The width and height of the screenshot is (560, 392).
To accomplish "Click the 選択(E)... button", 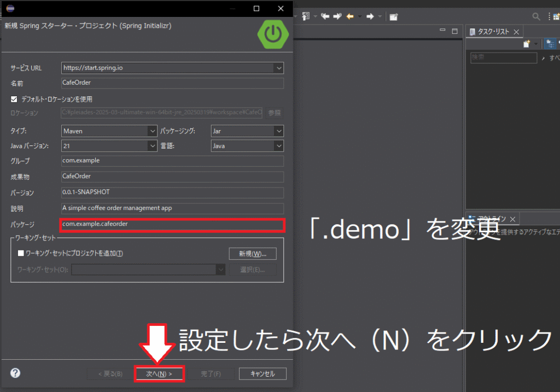I will tap(253, 270).
